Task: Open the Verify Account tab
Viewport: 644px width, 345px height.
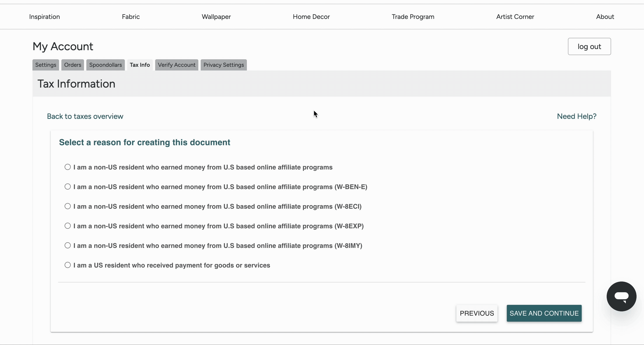Action: (176, 65)
